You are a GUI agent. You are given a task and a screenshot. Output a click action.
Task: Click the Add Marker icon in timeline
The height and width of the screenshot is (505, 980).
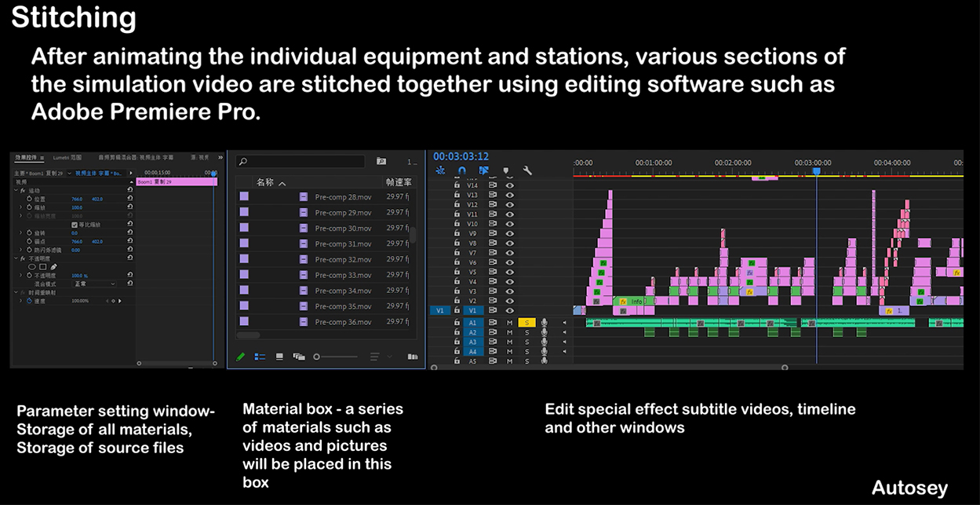(x=506, y=170)
